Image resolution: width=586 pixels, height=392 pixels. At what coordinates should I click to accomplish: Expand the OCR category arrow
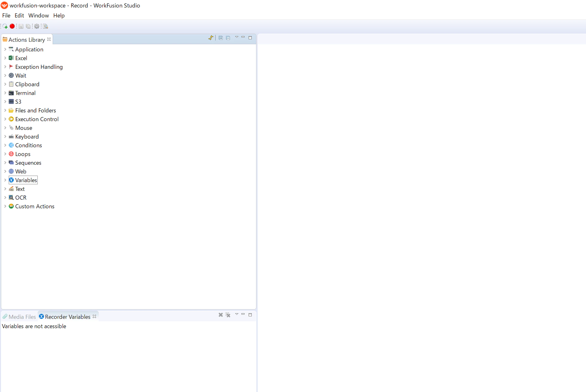coord(5,197)
